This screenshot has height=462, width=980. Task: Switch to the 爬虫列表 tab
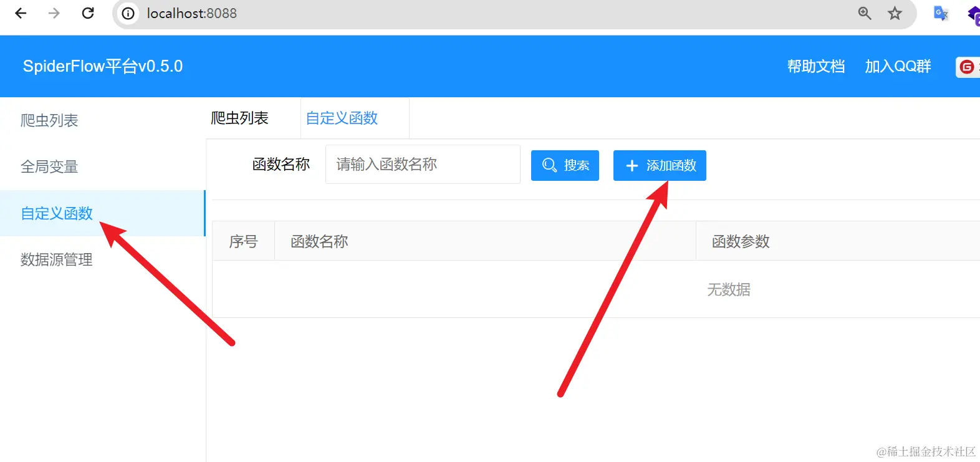239,118
